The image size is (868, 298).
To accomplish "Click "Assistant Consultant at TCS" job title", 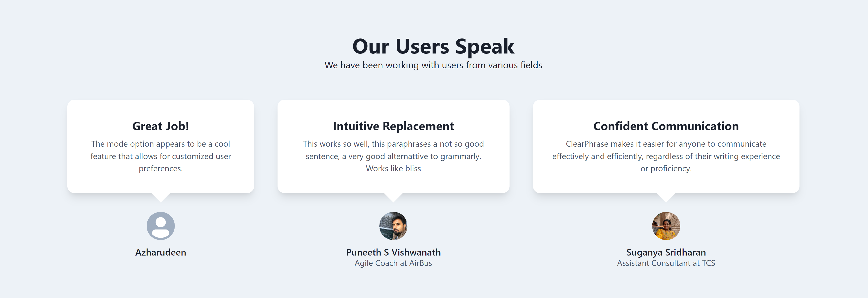I will [666, 263].
